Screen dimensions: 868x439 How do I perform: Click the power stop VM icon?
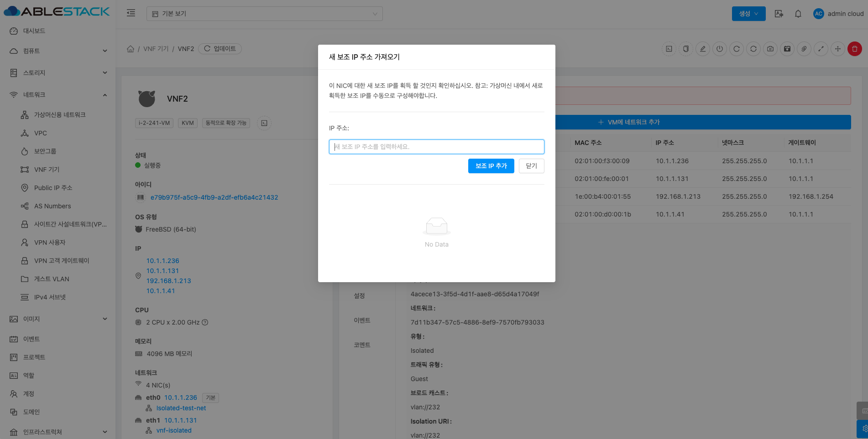click(x=720, y=49)
